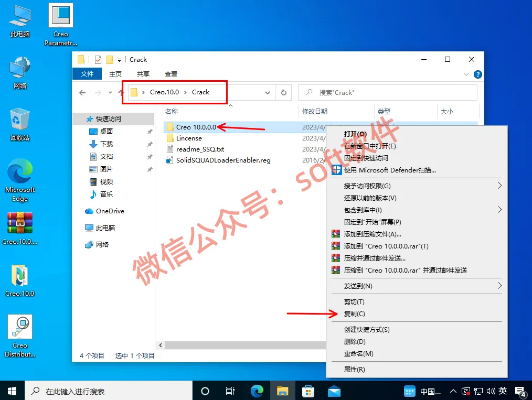The height and width of the screenshot is (400, 532).
Task: Open the Creo Parametric desktop shortcut
Action: click(x=61, y=25)
